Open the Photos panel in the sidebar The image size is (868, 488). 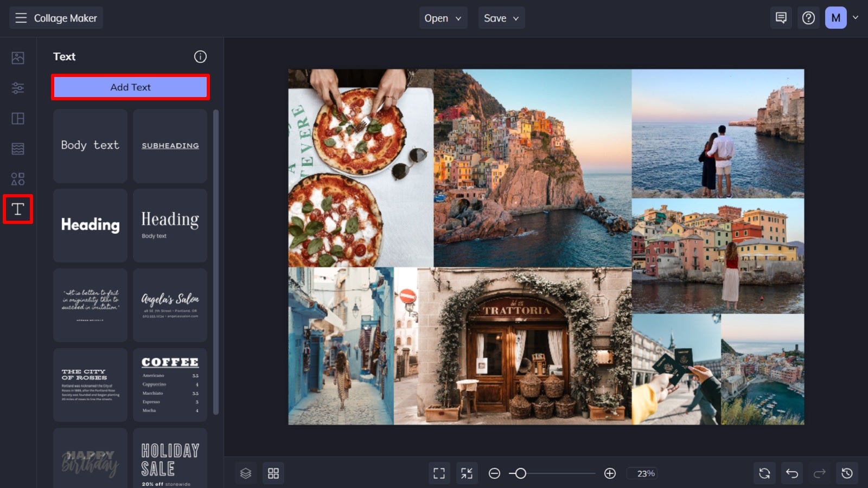[x=17, y=57]
